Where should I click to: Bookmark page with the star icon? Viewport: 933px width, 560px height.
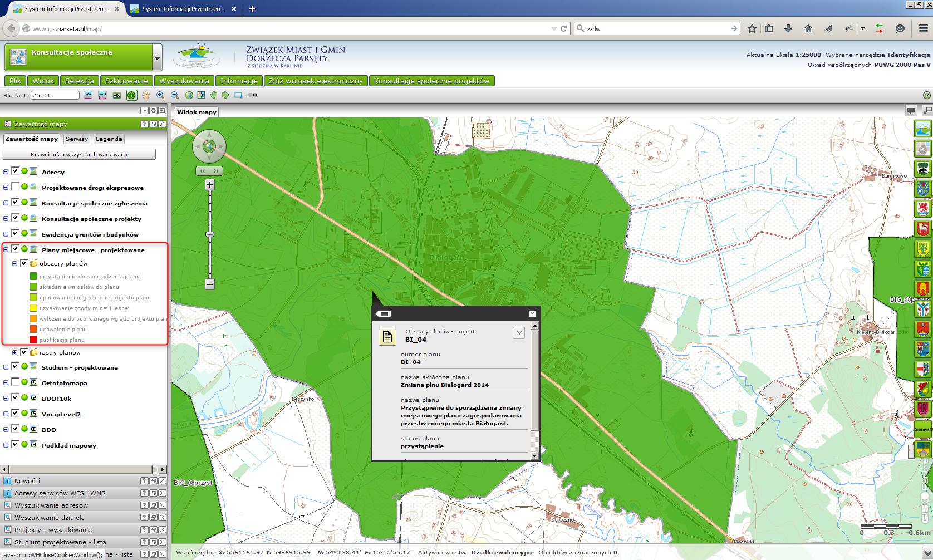[x=752, y=28]
